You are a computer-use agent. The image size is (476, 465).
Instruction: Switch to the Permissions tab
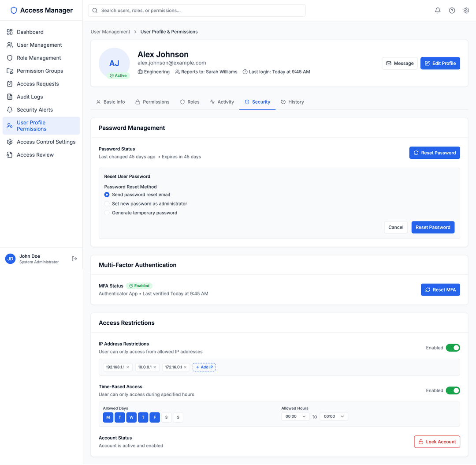(152, 102)
